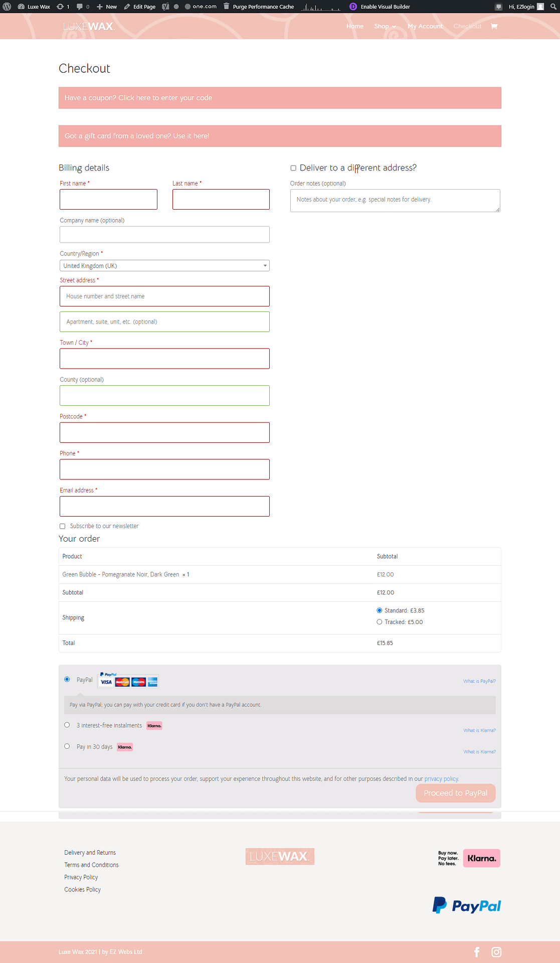Tick the Subscribe to our newsletter checkbox
Image resolution: width=560 pixels, height=963 pixels.
[63, 526]
